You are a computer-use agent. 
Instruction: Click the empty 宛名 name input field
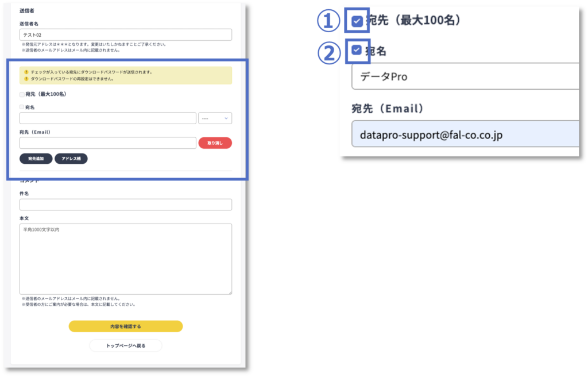point(108,118)
